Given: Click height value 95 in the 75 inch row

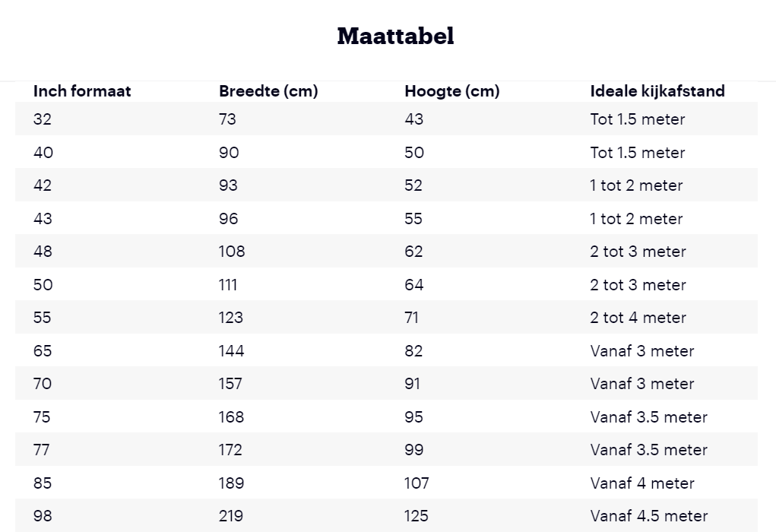Looking at the screenshot, I should pos(413,417).
